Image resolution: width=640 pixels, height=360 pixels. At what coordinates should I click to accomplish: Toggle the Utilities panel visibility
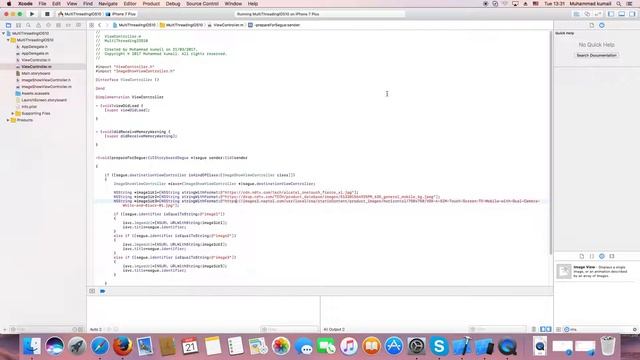(x=632, y=14)
